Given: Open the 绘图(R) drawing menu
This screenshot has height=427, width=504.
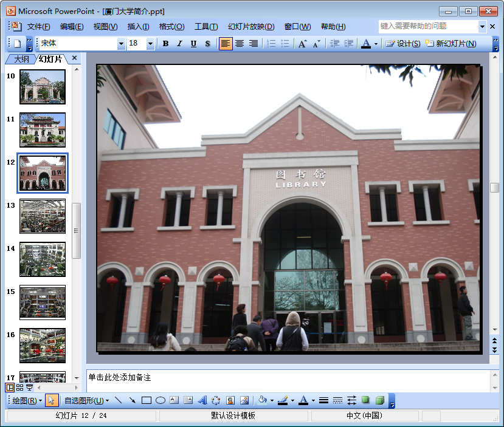Looking at the screenshot, I should [27, 401].
